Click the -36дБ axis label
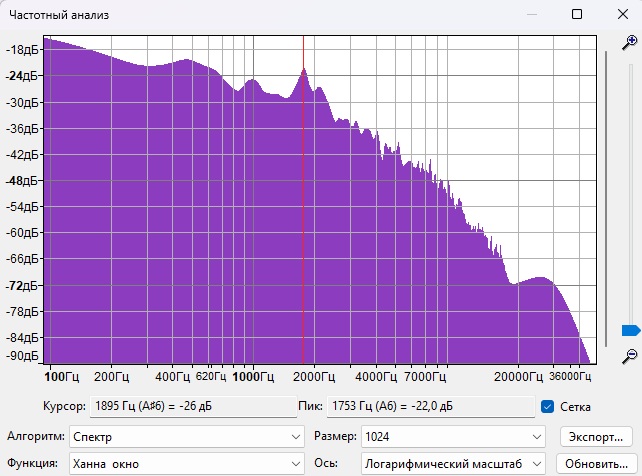This screenshot has height=476, width=642. (23, 128)
